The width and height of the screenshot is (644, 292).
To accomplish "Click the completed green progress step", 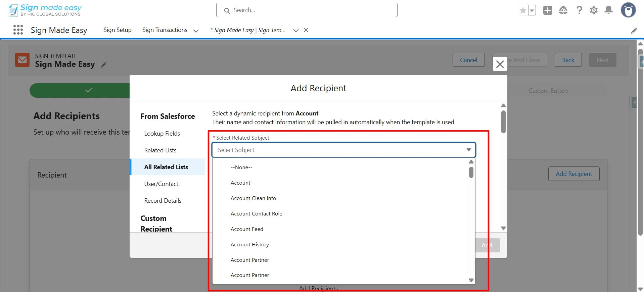I will tap(80, 90).
